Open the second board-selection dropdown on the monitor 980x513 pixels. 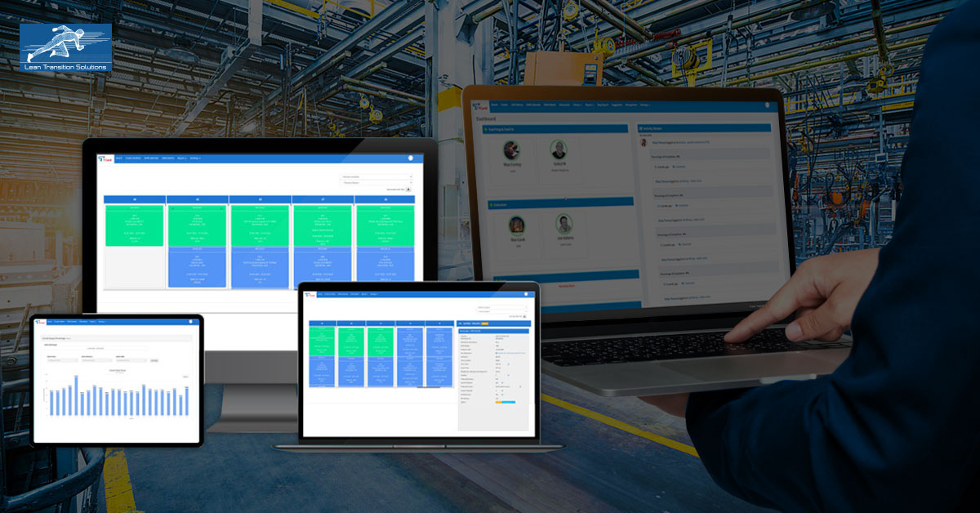click(376, 183)
